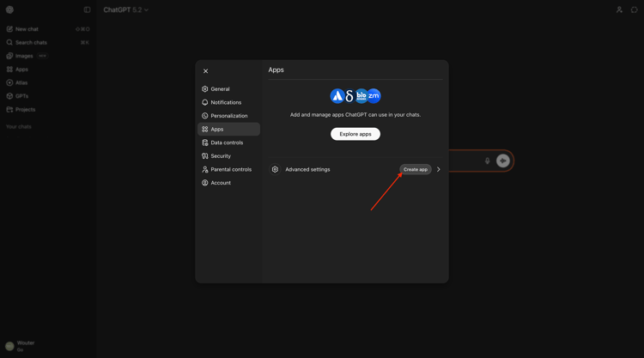Image resolution: width=644 pixels, height=358 pixels.
Task: Click the Zoom zm app icon
Action: point(374,96)
